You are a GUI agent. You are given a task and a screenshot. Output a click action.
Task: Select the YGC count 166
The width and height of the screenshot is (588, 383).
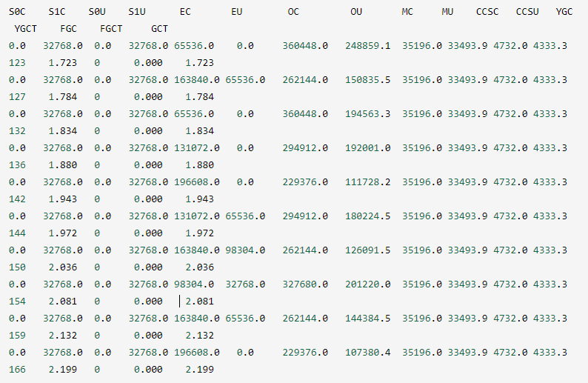17,370
